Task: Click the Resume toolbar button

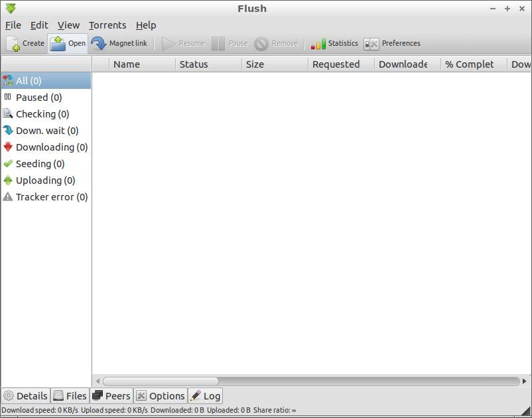Action: 183,43
